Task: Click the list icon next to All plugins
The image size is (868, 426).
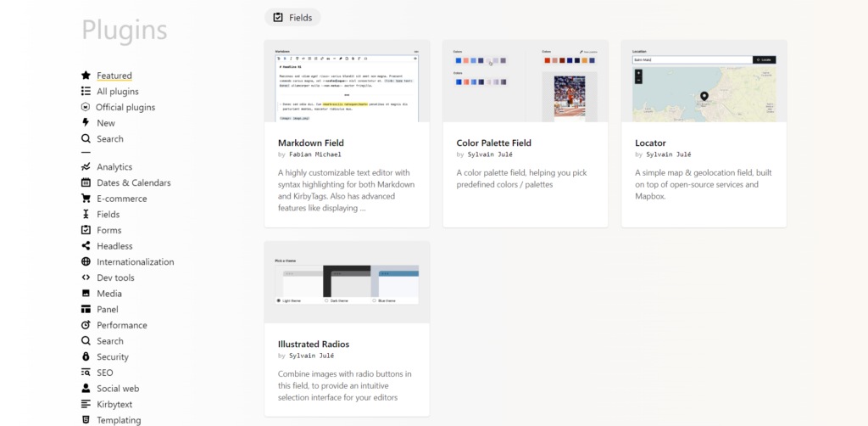Action: [x=86, y=91]
